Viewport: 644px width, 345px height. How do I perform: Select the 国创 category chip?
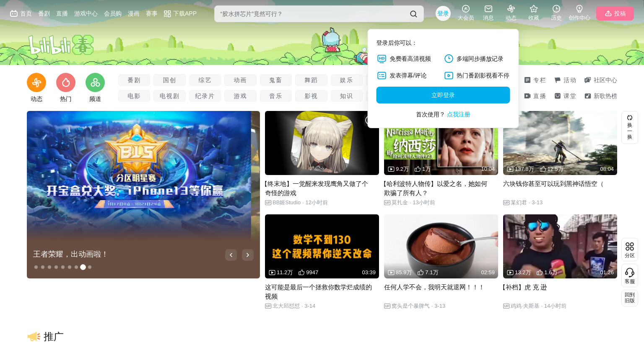(169, 80)
